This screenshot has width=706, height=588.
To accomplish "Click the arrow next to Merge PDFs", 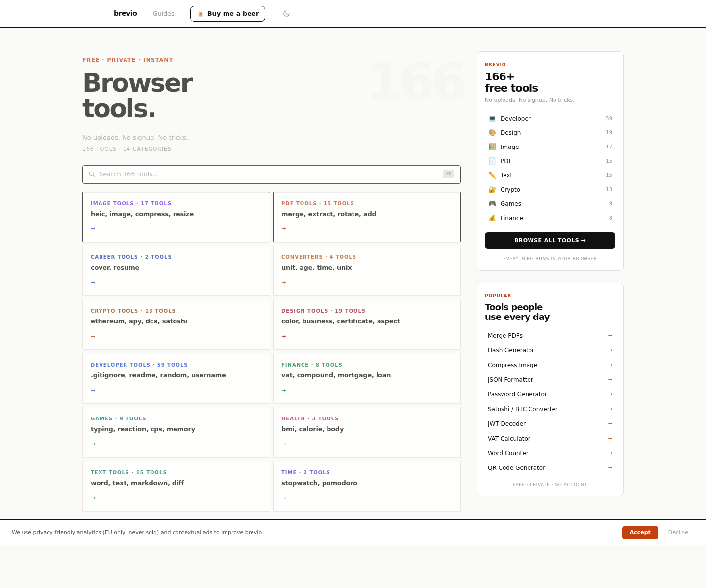I will 610,336.
